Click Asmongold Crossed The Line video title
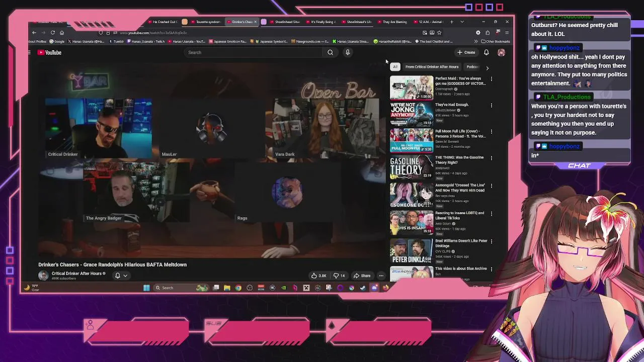Viewport: 644px width, 362px height. [460, 188]
